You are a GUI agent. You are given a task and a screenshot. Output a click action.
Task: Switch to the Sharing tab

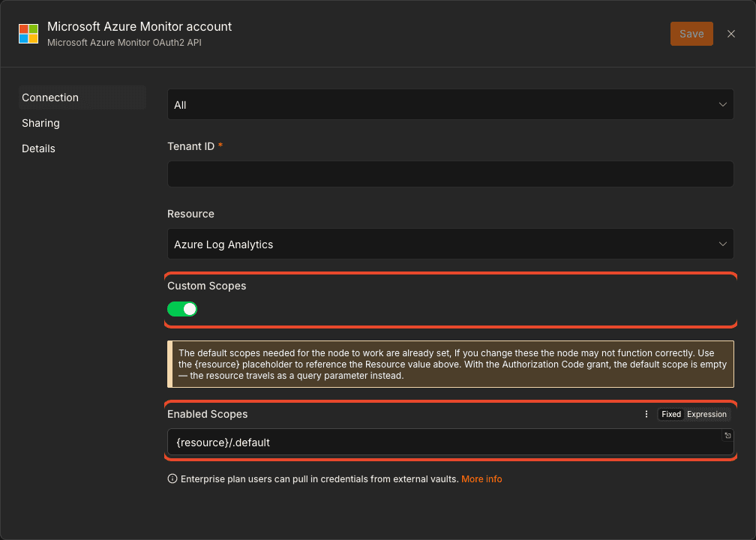coord(40,123)
